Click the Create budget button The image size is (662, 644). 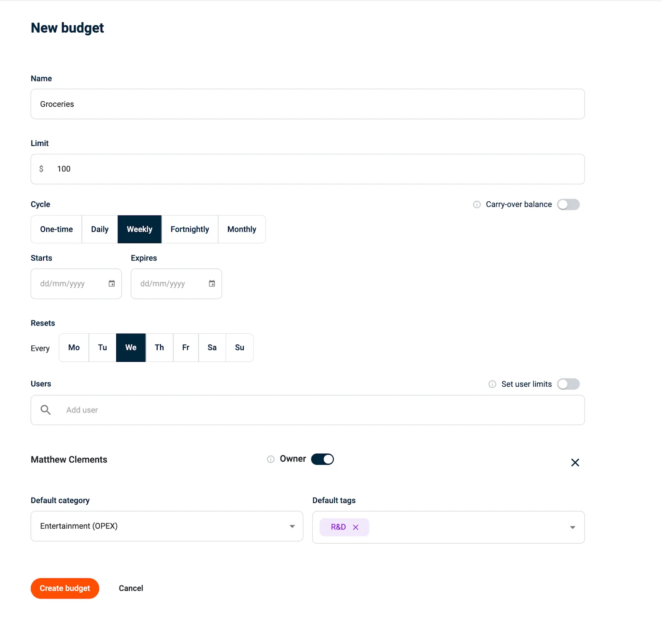[x=65, y=588]
